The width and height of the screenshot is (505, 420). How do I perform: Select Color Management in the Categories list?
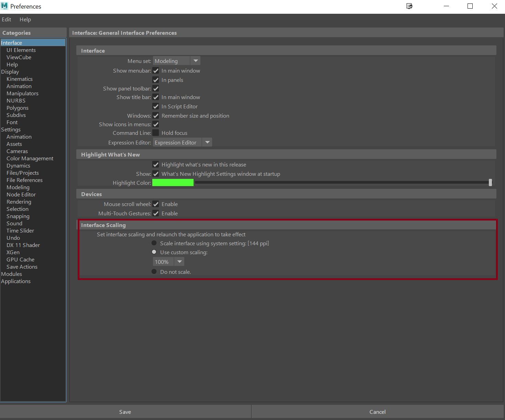tap(30, 158)
